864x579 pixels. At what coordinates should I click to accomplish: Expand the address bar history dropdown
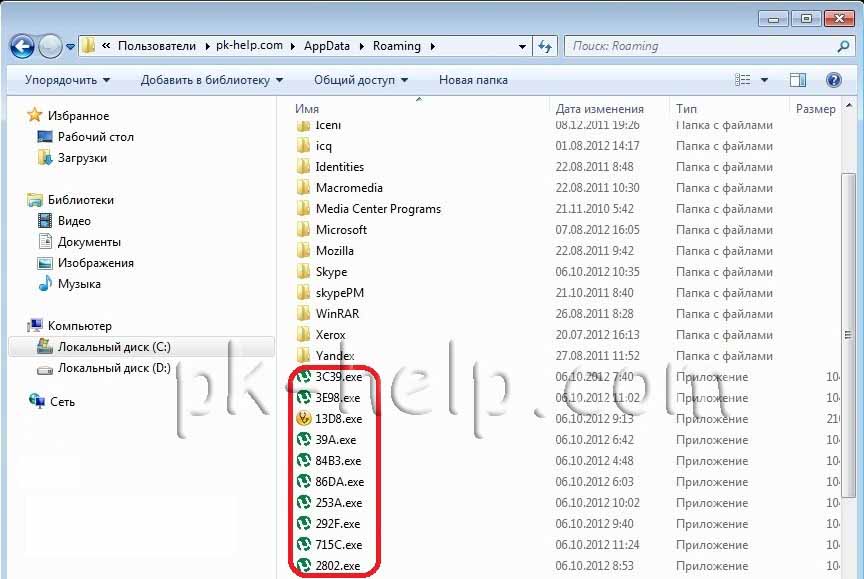(x=522, y=47)
